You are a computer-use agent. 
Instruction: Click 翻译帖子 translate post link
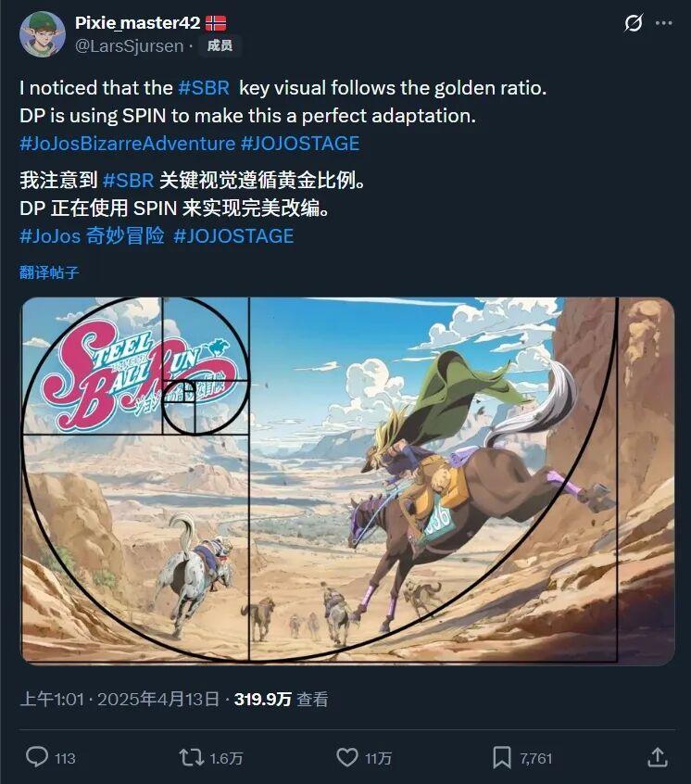click(49, 272)
